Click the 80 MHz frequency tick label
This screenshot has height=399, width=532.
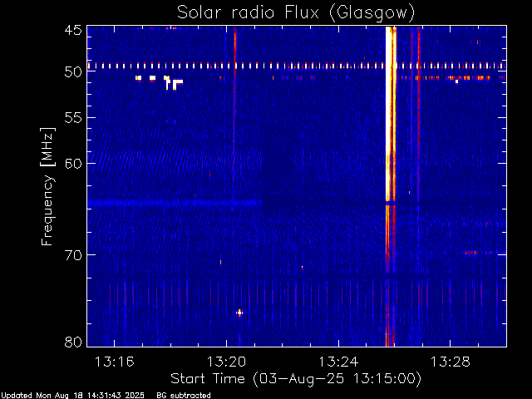(x=73, y=342)
